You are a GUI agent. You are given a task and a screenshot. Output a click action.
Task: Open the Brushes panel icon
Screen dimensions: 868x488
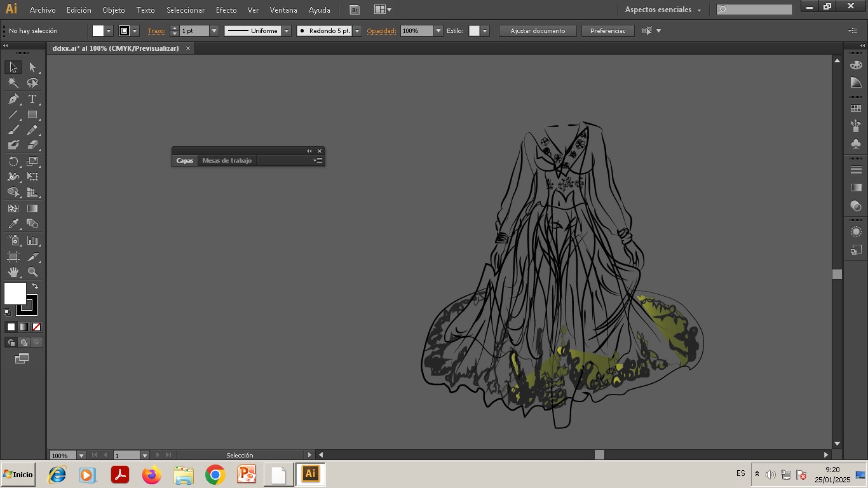[x=856, y=126]
